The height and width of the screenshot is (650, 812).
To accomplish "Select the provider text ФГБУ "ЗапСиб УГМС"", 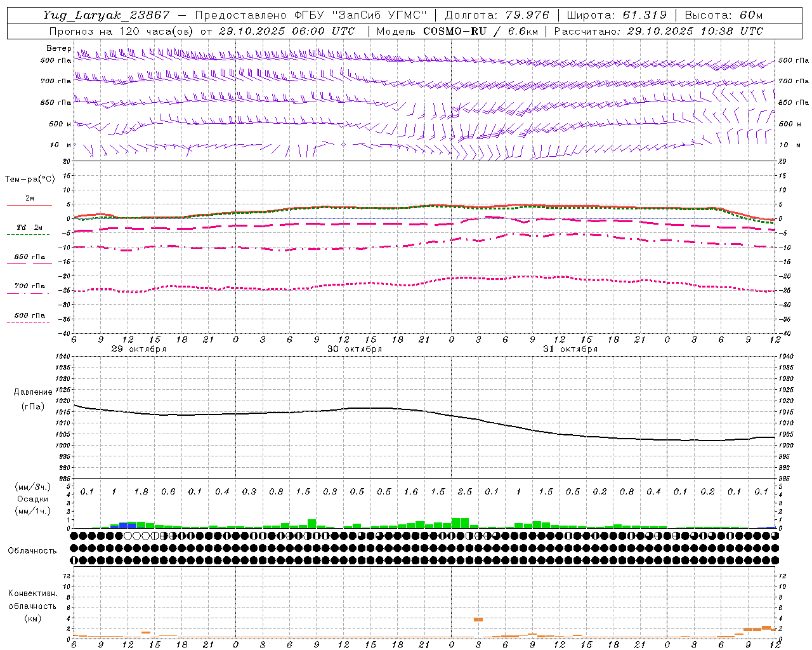I will tap(360, 15).
